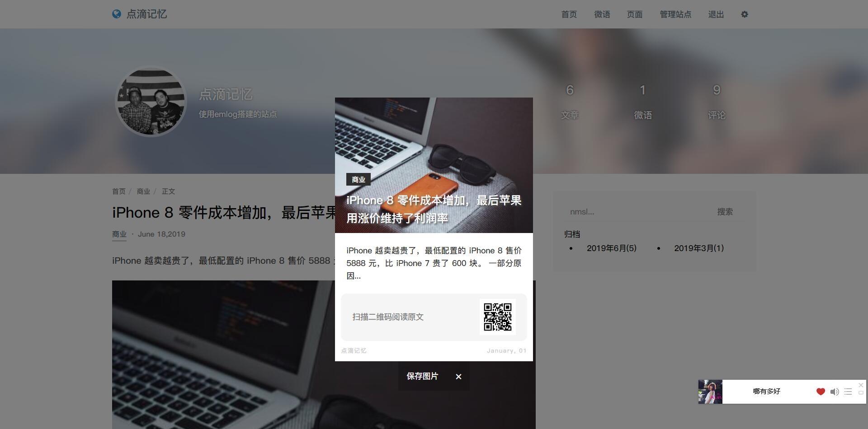
Task: Open the 页面 menu item
Action: [635, 14]
